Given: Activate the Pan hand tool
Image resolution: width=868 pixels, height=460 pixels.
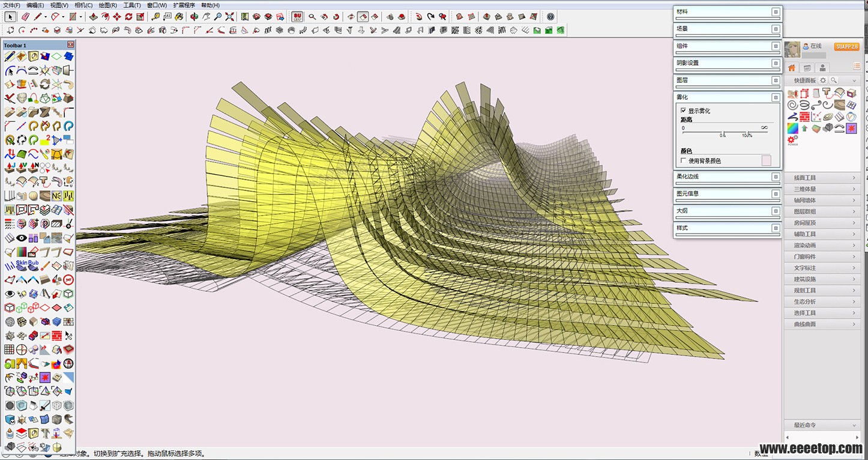Looking at the screenshot, I should click(206, 17).
